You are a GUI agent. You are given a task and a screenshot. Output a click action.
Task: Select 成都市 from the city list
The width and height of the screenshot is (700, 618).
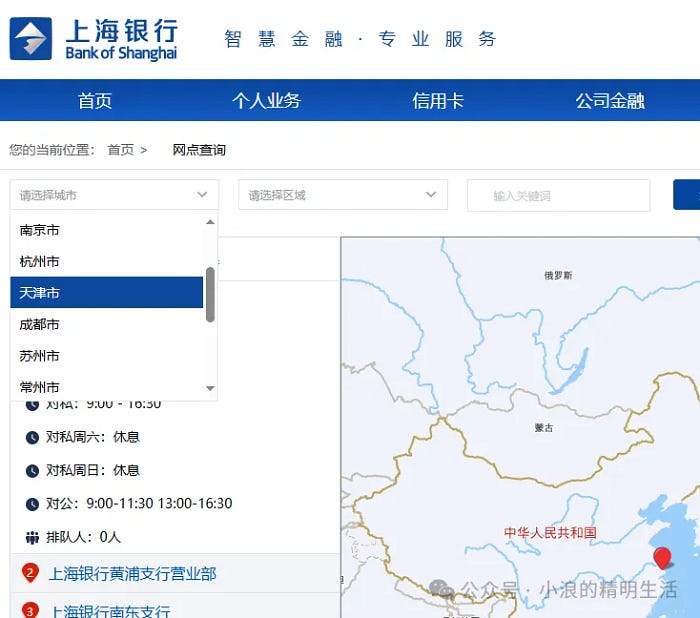click(x=106, y=324)
